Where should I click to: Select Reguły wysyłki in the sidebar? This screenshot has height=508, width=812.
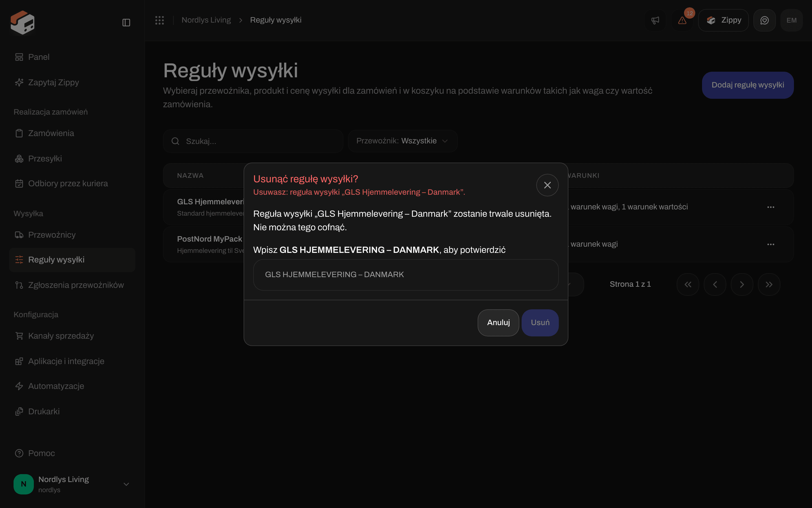tap(72, 260)
